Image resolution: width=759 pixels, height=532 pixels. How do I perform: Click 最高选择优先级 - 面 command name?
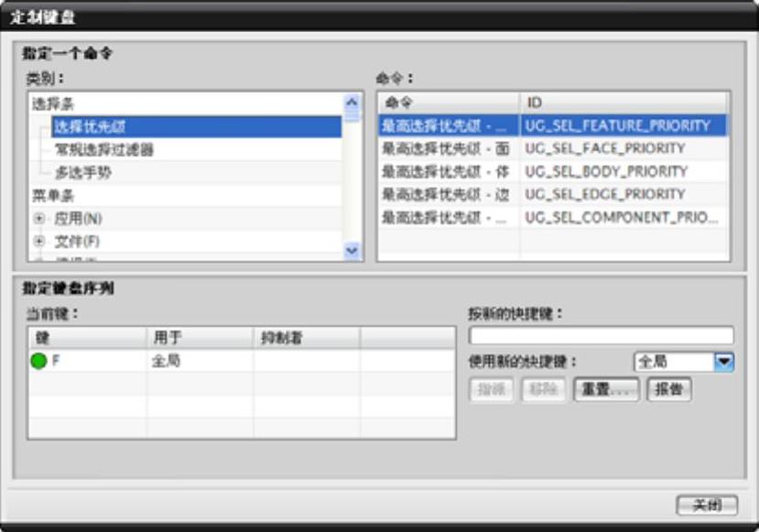coord(445,148)
